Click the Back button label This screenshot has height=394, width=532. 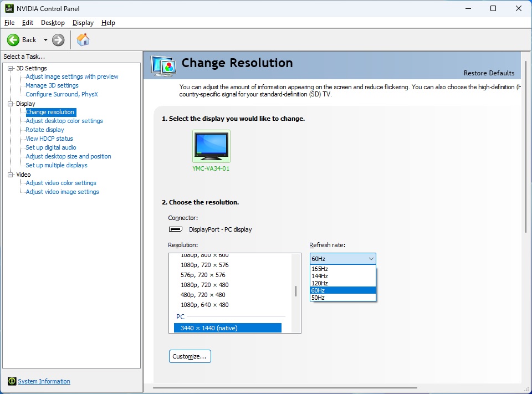29,40
